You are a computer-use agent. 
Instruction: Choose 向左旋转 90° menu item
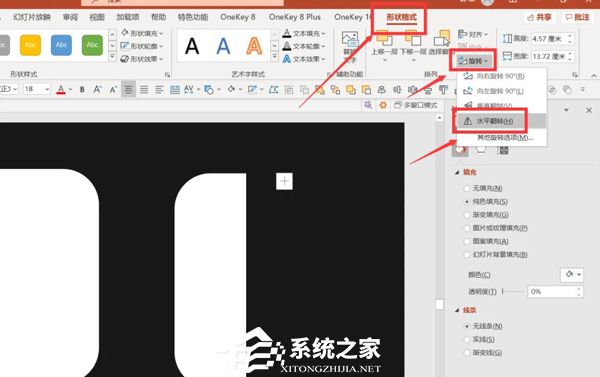click(x=501, y=91)
